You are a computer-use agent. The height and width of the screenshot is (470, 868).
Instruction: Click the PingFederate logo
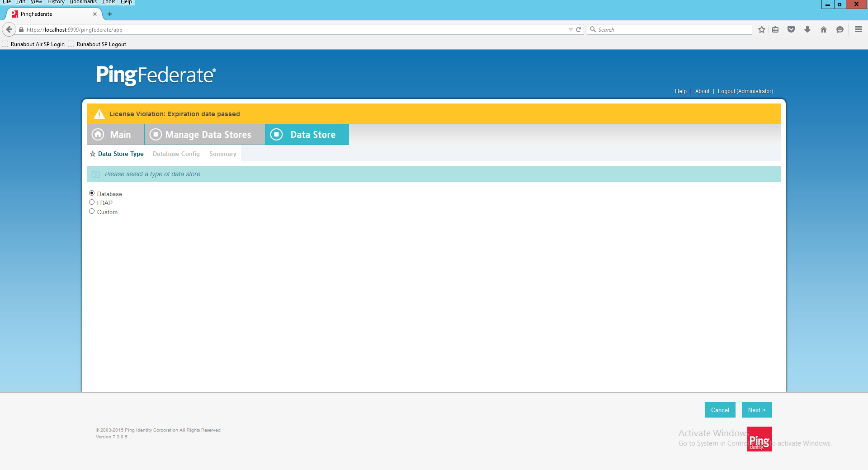tap(156, 75)
